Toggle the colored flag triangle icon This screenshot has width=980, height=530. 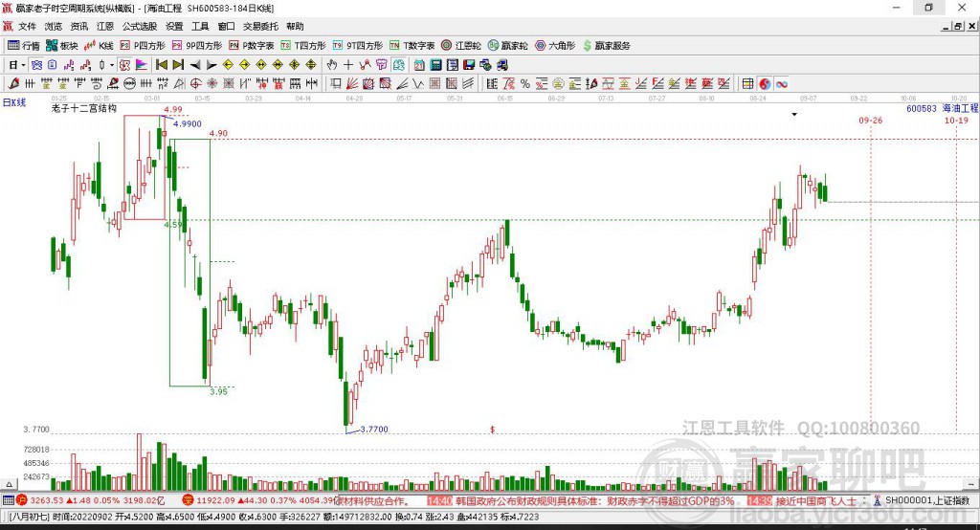pos(142,65)
